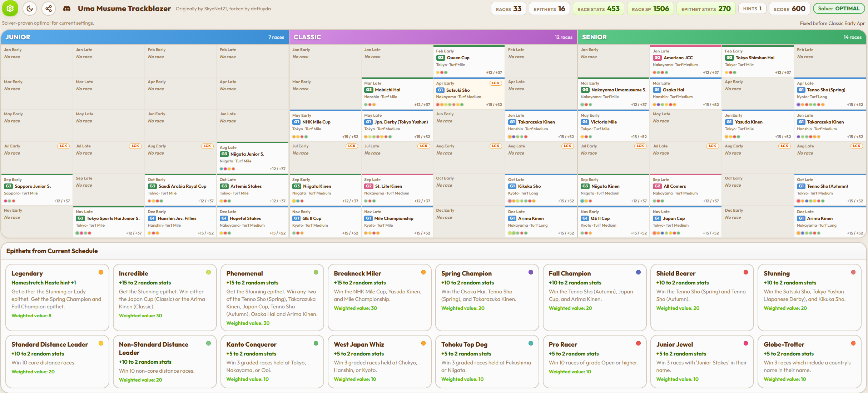Click G3 badge of Niigata Junior S.
The height and width of the screenshot is (393, 868).
(x=224, y=154)
